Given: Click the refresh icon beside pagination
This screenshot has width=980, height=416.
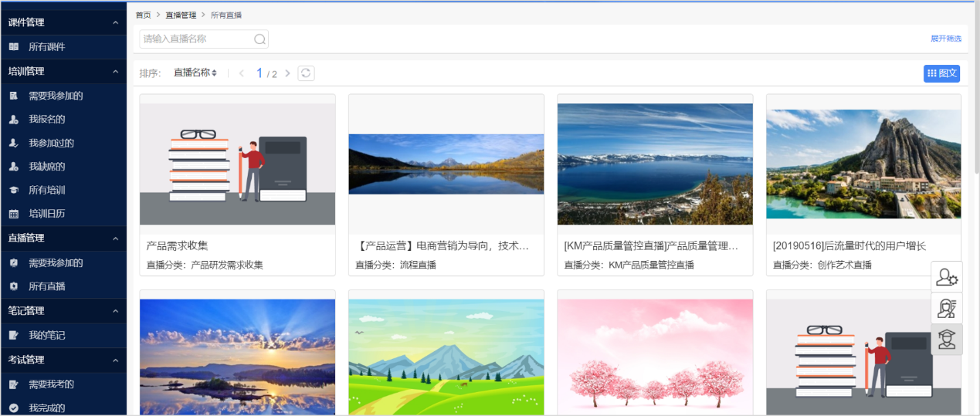Looking at the screenshot, I should click(307, 73).
